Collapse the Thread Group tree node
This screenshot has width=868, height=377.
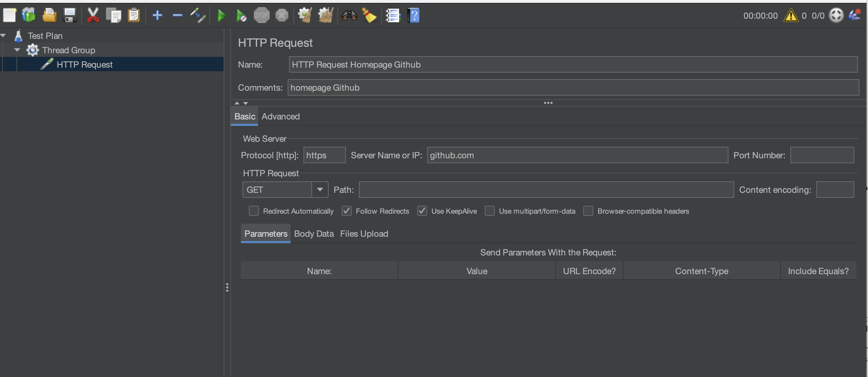coord(17,50)
